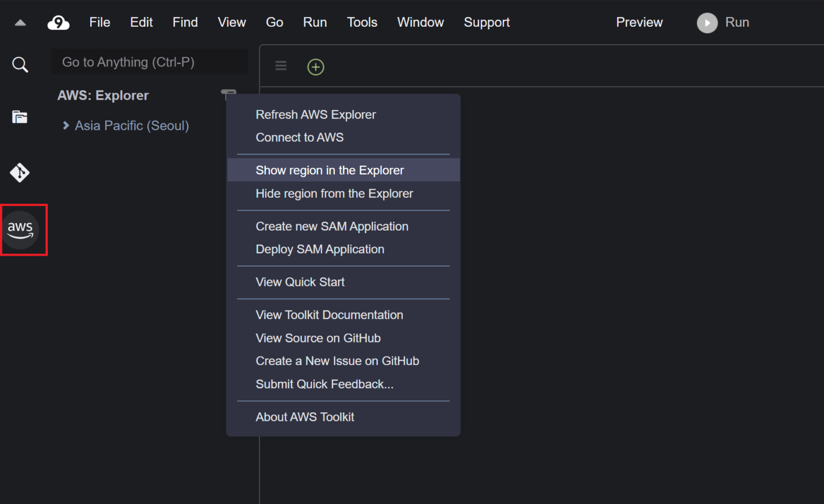Click the Cloud9 logo icon

point(58,23)
